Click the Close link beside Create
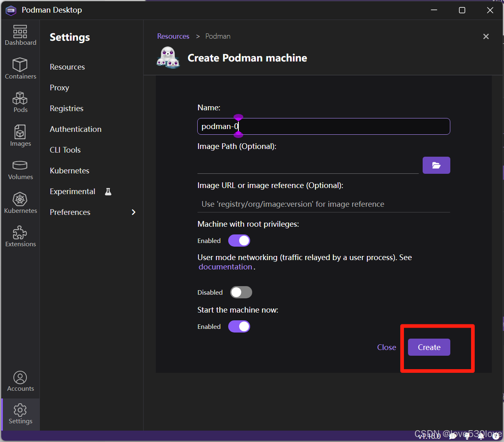 pos(386,347)
